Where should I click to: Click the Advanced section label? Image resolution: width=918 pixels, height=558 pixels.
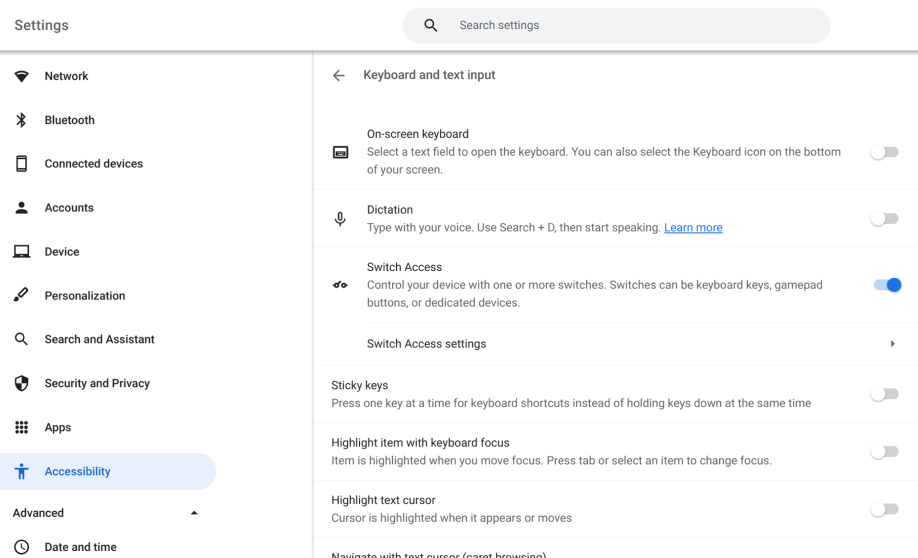pos(39,513)
